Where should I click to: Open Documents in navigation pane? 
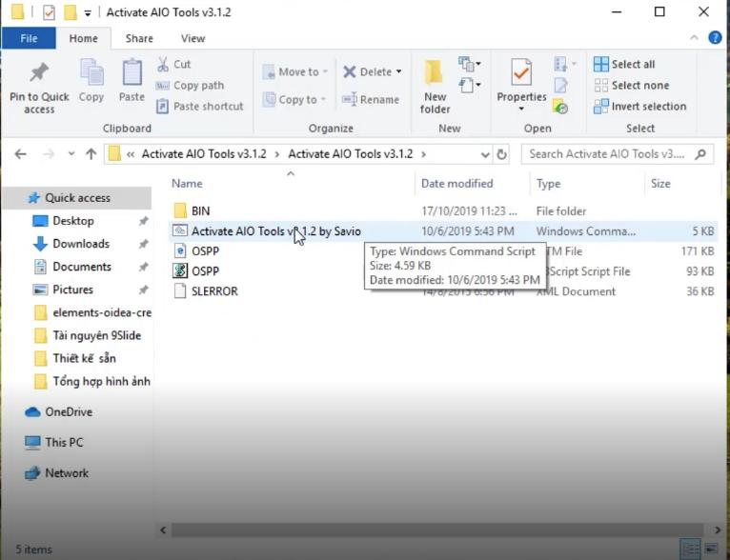82,267
